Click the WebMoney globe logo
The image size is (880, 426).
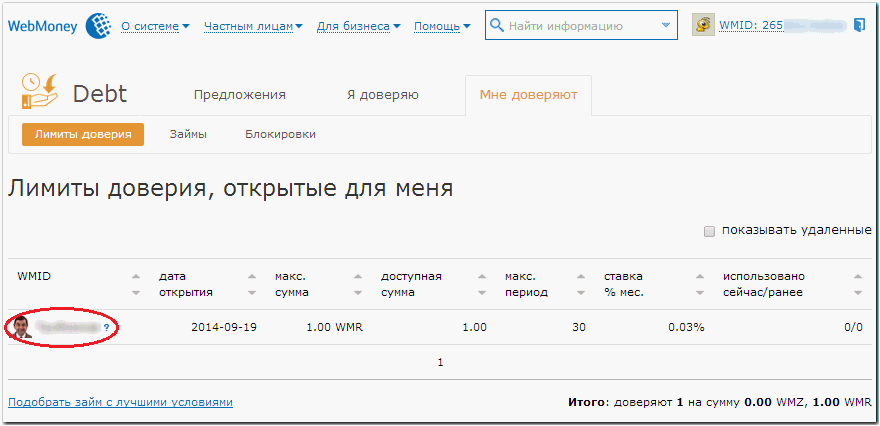[x=99, y=25]
